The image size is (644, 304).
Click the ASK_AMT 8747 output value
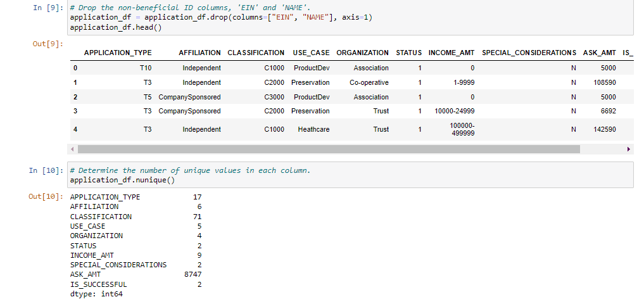point(193,274)
